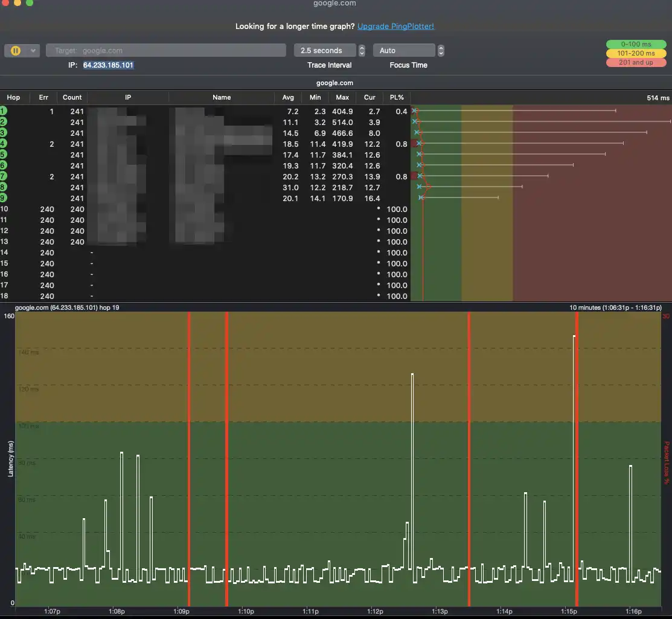Viewport: 672px width, 619px height.
Task: Click the red packet loss bar near 1:09p
Action: [189, 459]
